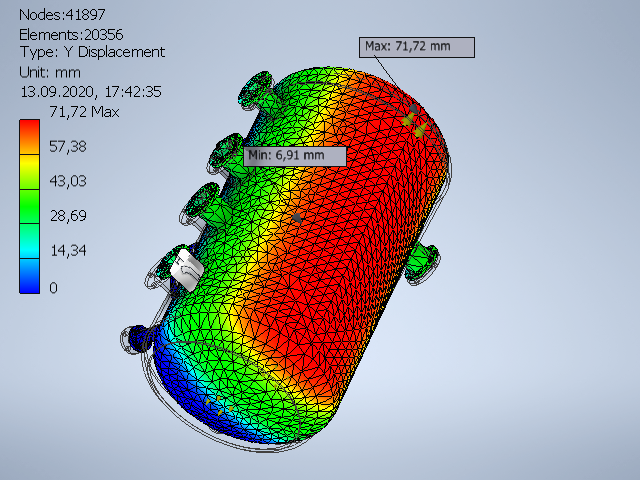The width and height of the screenshot is (640, 480).
Task: Click the 14,34 legend value
Action: click(x=68, y=250)
